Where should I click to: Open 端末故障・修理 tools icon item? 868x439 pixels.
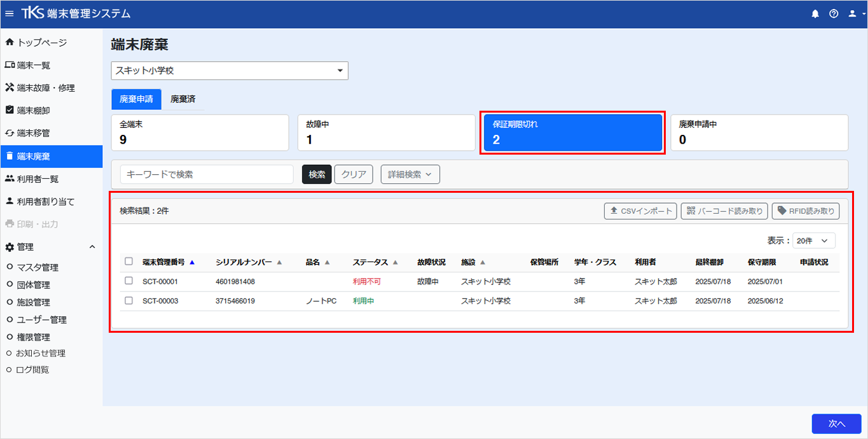[10, 88]
